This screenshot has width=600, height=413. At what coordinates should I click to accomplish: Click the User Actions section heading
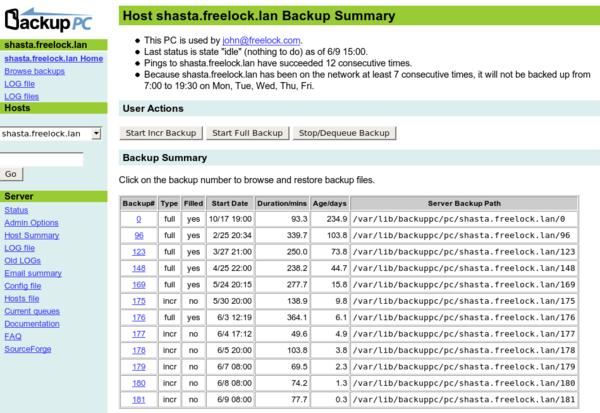point(153,109)
